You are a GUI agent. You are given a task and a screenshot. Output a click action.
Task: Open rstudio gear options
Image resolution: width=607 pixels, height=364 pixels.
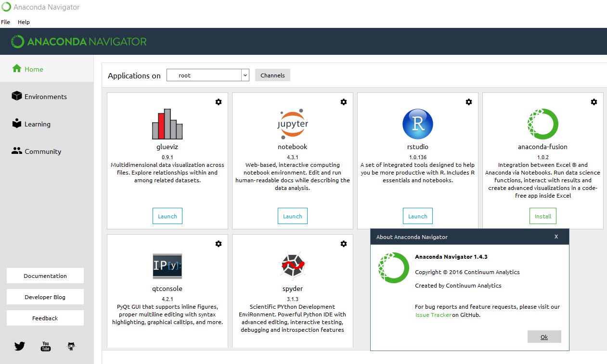tap(469, 102)
